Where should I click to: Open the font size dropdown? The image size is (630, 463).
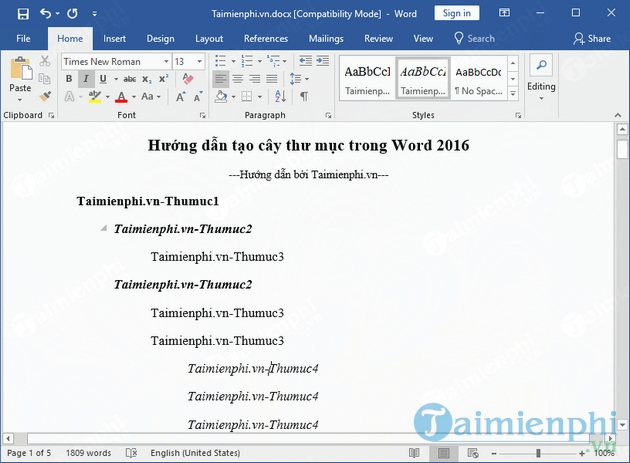pos(199,61)
